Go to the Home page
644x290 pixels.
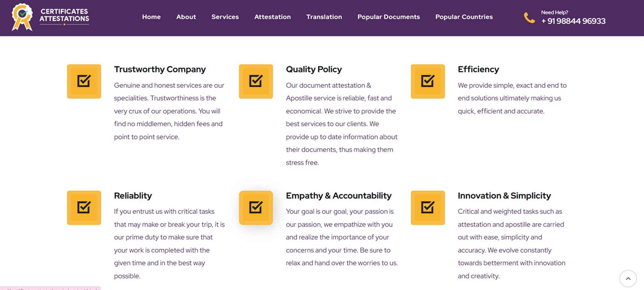[x=151, y=17]
